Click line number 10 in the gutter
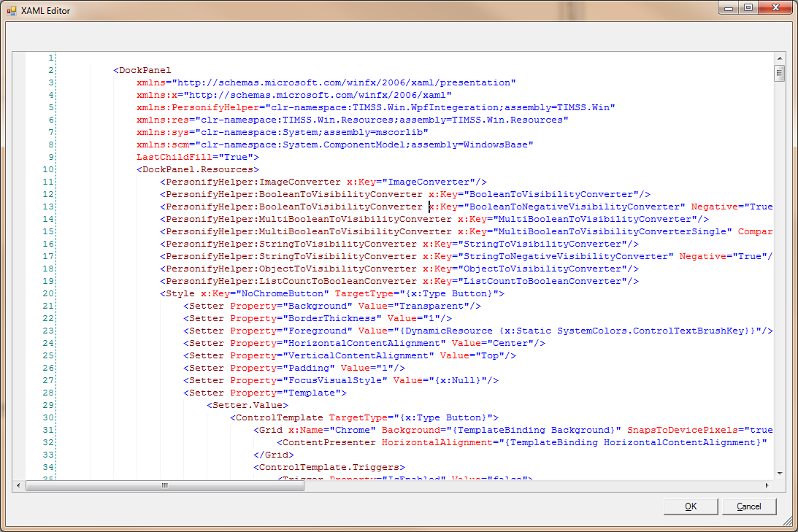 (x=47, y=169)
